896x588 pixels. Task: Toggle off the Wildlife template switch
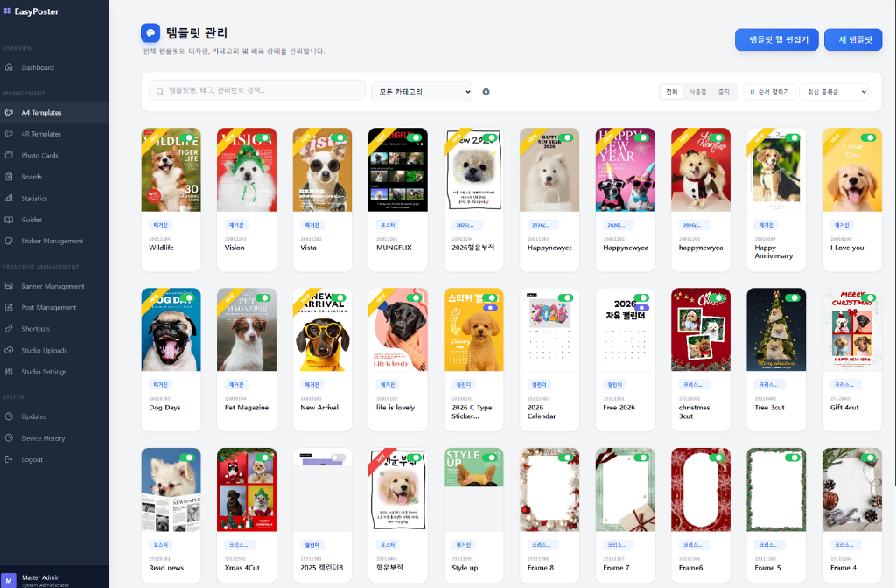[x=188, y=137]
